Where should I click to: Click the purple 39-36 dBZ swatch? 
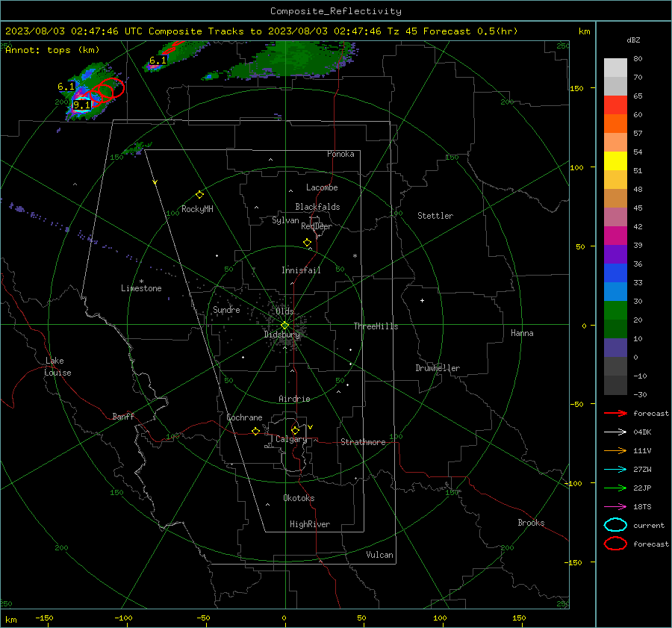(x=615, y=255)
